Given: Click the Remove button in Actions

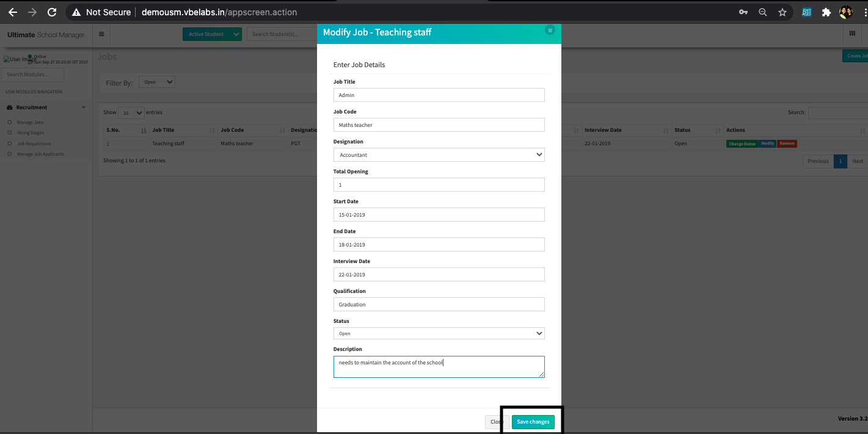Looking at the screenshot, I should 787,144.
